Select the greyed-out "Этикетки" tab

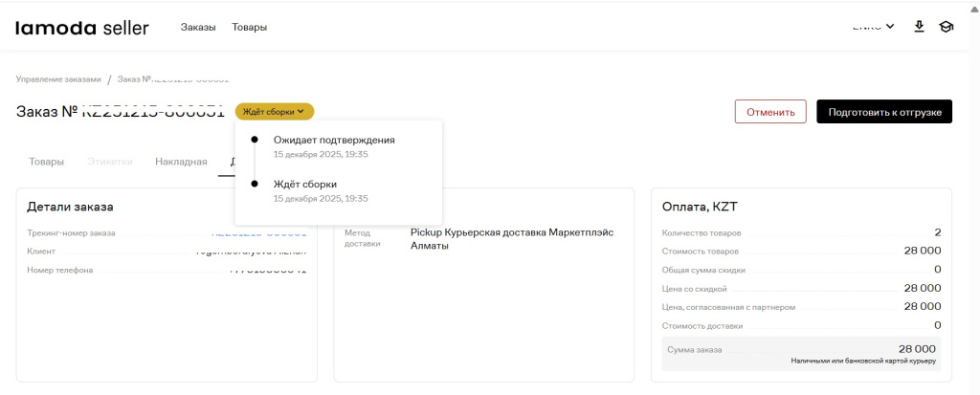click(x=109, y=162)
